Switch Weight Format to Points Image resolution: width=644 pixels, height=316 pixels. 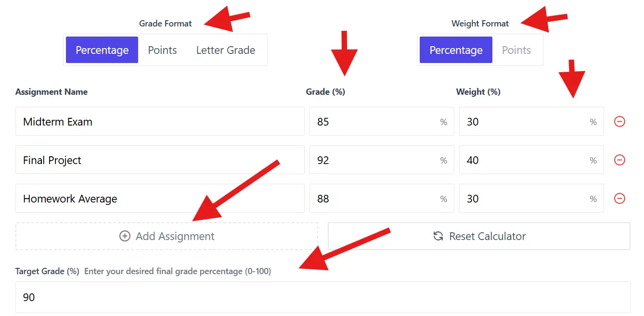pos(516,50)
